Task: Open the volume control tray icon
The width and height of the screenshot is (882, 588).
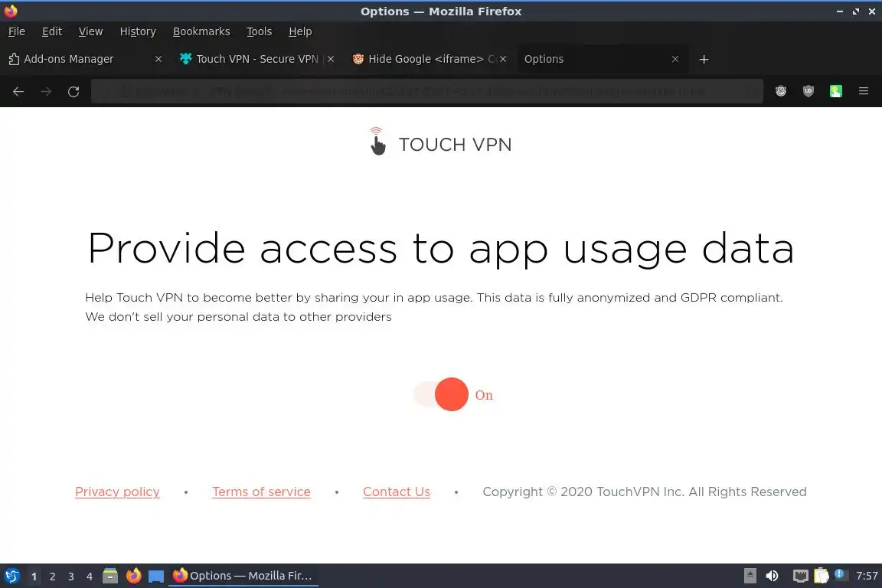Action: tap(773, 576)
